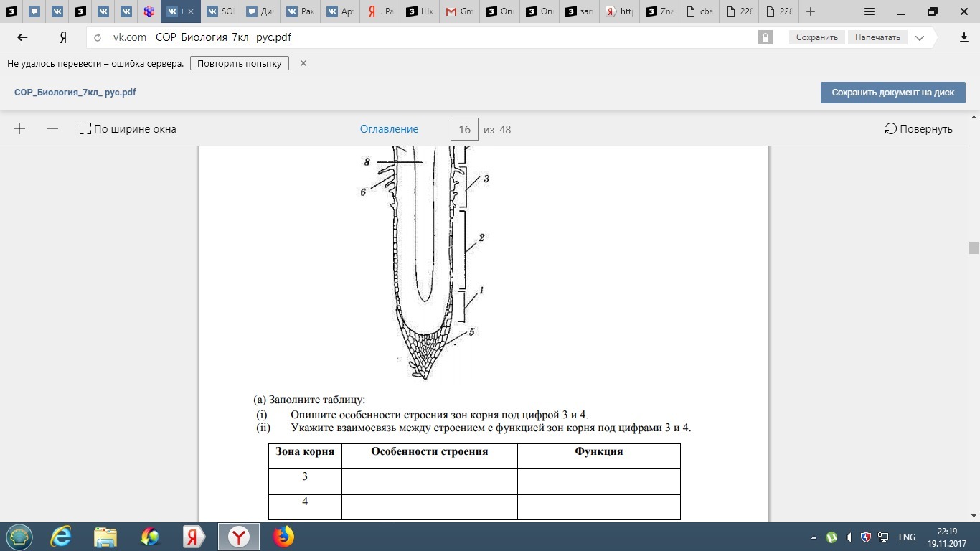Click the padlock icon in address bar
The image size is (980, 551).
765,37
